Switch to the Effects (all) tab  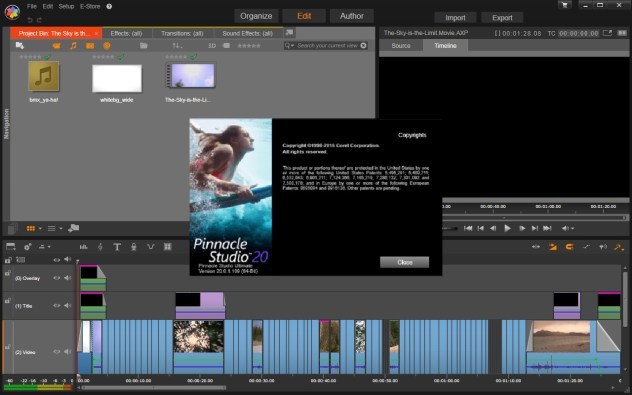point(126,33)
